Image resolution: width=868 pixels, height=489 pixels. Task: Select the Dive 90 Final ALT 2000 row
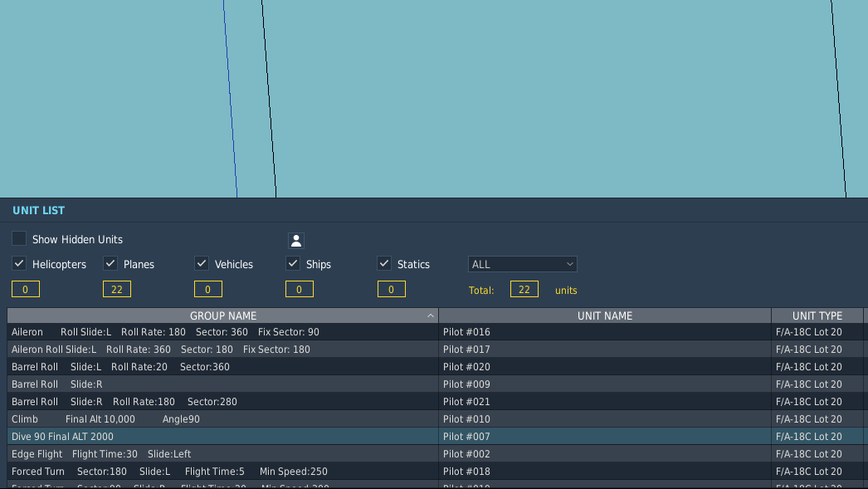tap(62, 437)
